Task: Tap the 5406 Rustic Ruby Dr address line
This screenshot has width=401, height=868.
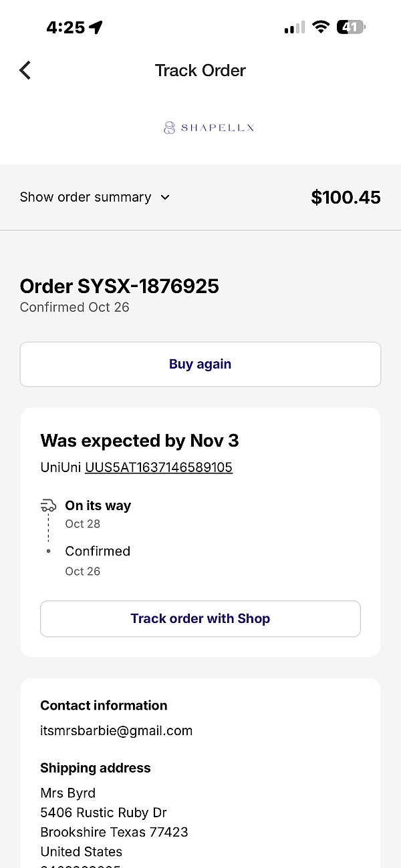Action: (104, 813)
